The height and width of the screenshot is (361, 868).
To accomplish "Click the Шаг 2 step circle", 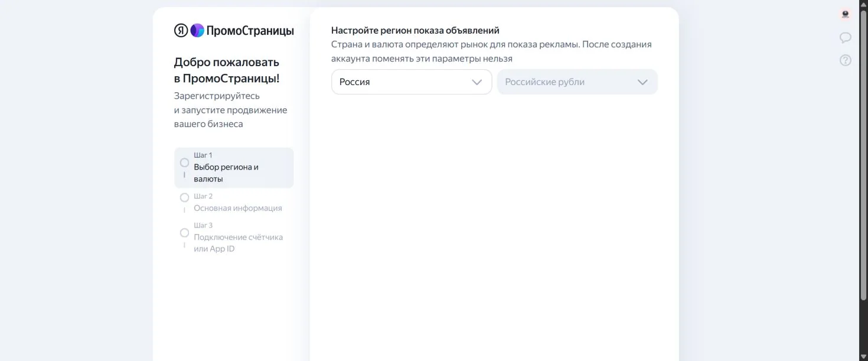I will click(x=184, y=197).
